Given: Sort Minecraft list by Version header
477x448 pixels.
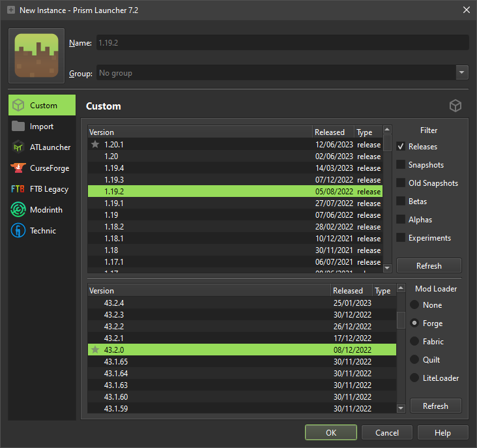Looking at the screenshot, I should tap(200, 132).
